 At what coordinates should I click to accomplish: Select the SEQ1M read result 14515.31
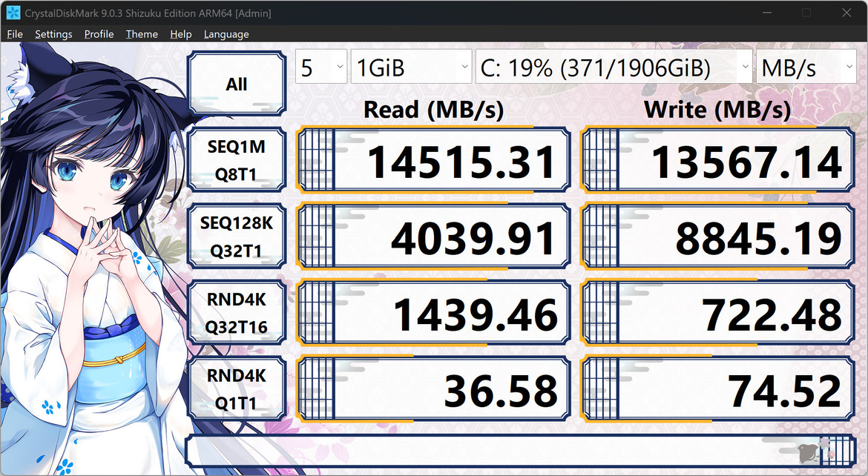[433, 160]
